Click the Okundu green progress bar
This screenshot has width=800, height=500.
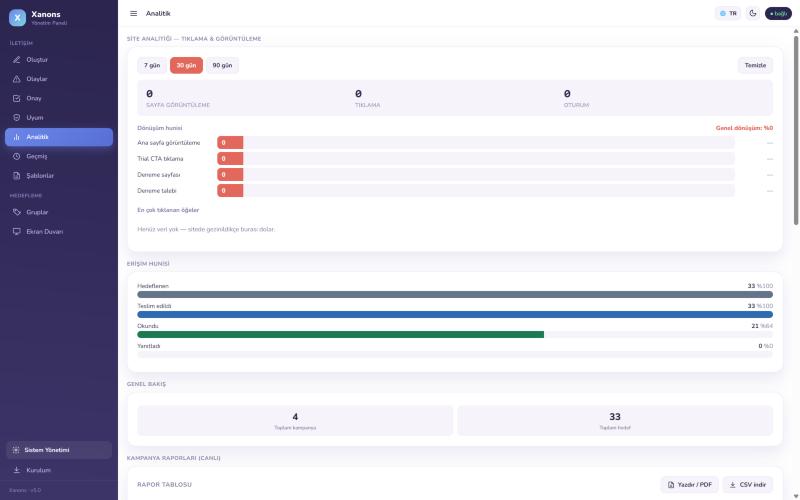340,334
